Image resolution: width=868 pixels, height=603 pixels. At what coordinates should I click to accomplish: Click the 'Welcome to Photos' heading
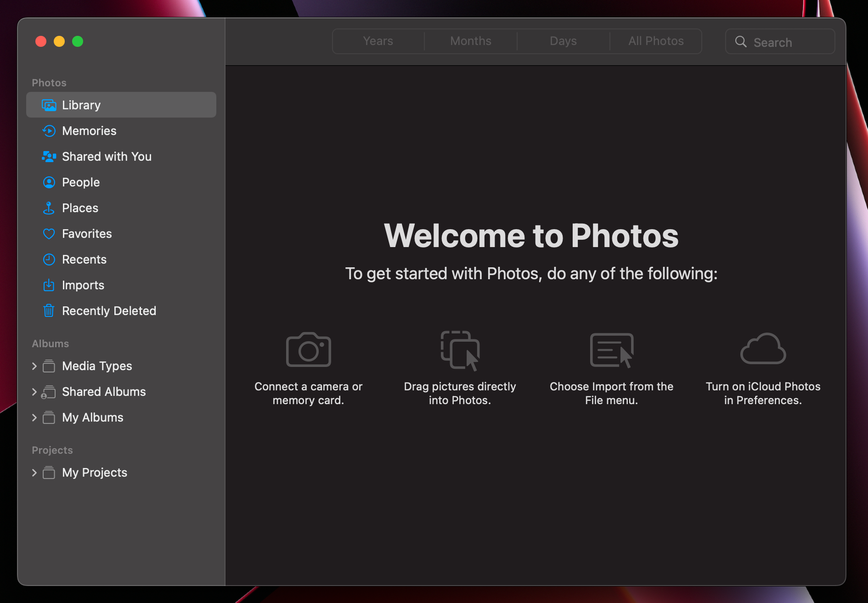pos(531,236)
